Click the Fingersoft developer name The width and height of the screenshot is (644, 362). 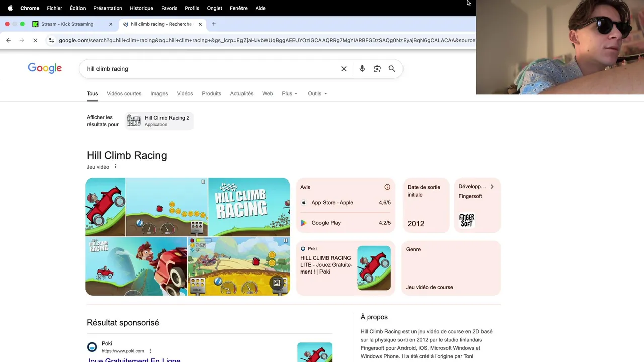click(x=470, y=196)
